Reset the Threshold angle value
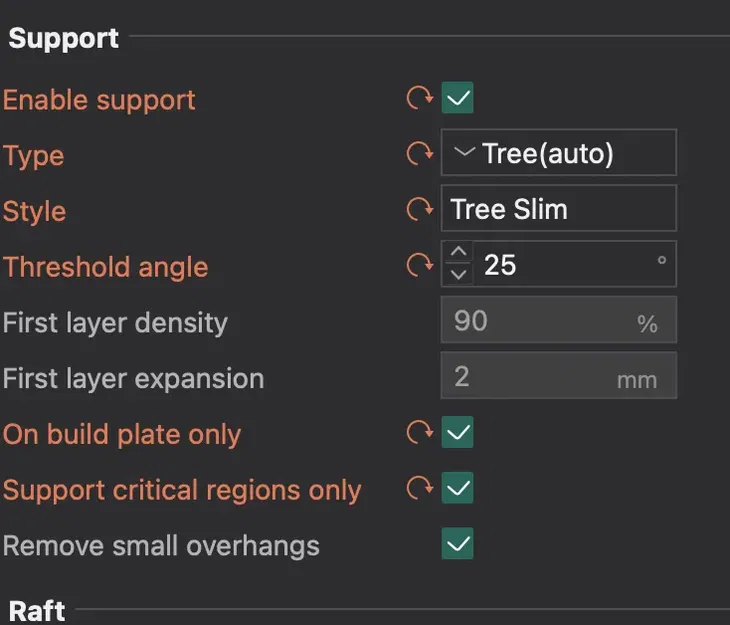The height and width of the screenshot is (625, 730). 417,266
